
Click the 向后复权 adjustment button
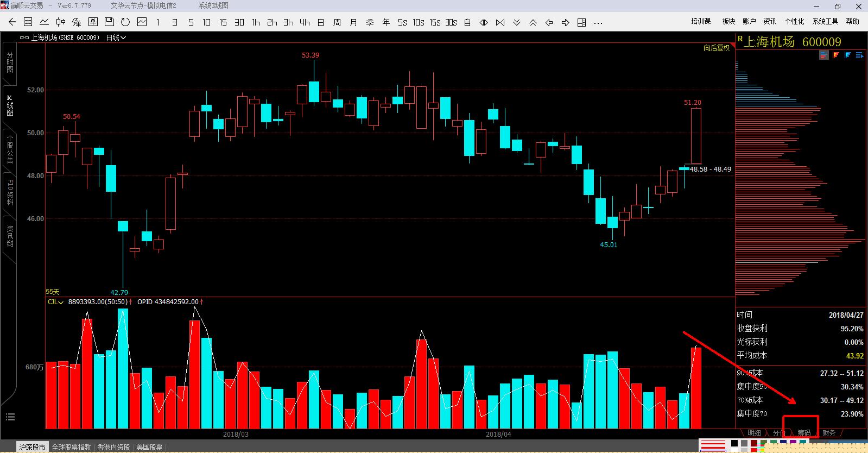click(717, 48)
